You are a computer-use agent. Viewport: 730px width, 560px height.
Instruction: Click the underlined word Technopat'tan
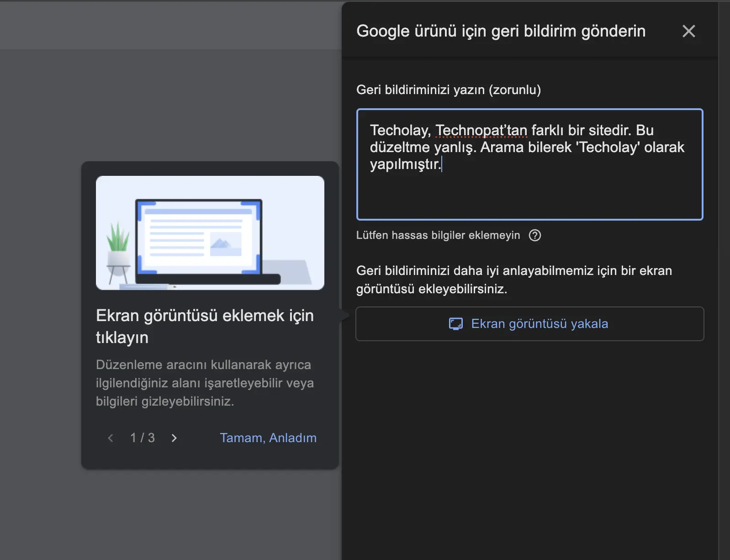(481, 130)
